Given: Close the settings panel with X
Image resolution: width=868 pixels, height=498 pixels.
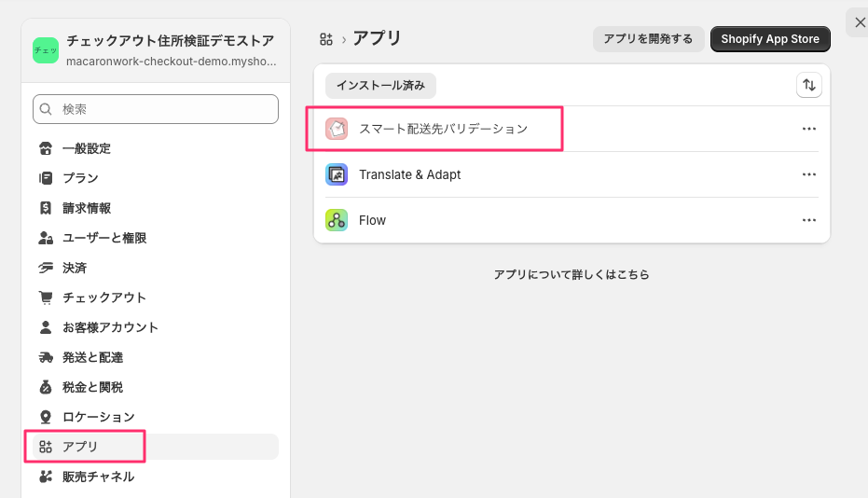Looking at the screenshot, I should 860,22.
